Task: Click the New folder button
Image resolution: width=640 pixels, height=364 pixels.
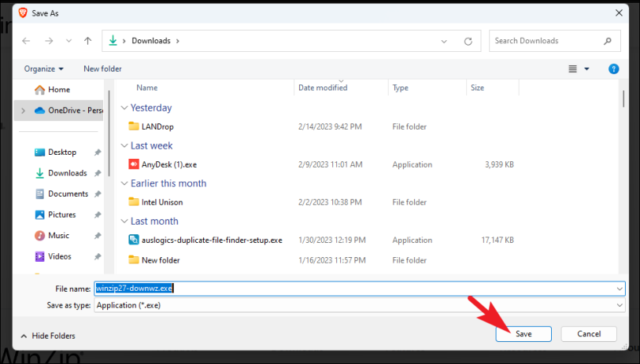Action: pos(102,69)
